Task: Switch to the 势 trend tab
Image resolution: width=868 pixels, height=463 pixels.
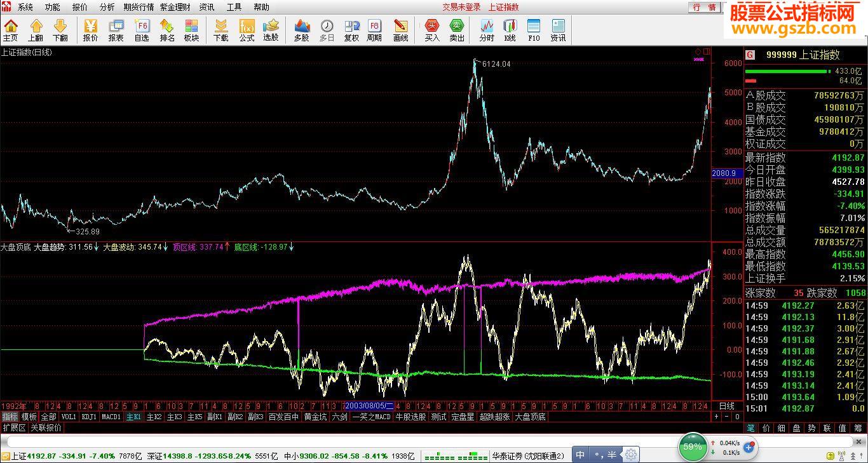Action: (x=812, y=428)
